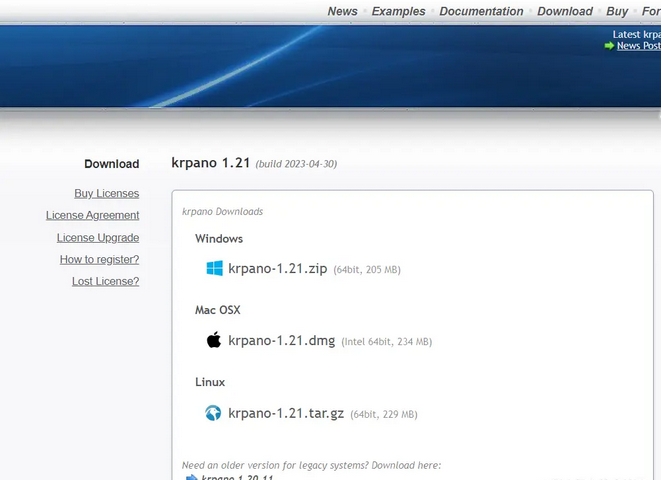Open the partially visible Forum menu item
The image size is (662, 480).
[651, 11]
